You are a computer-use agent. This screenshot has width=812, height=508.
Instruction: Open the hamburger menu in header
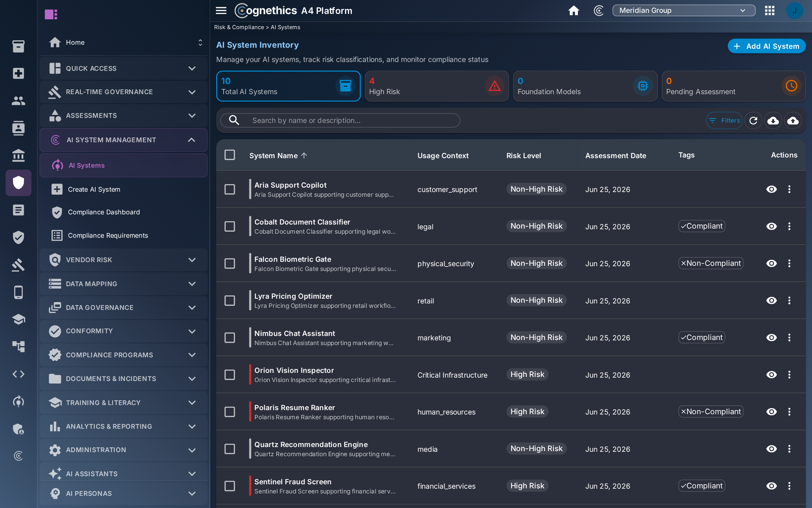pyautogui.click(x=221, y=10)
